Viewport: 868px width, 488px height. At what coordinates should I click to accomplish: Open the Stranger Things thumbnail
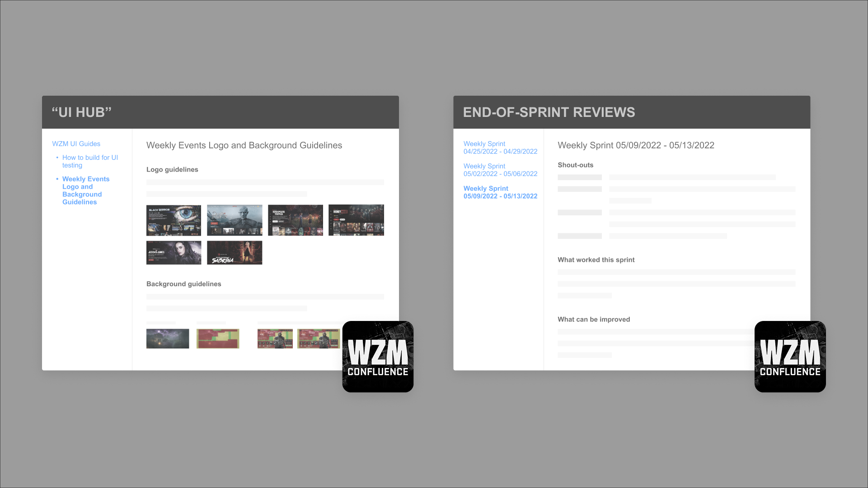coord(296,220)
